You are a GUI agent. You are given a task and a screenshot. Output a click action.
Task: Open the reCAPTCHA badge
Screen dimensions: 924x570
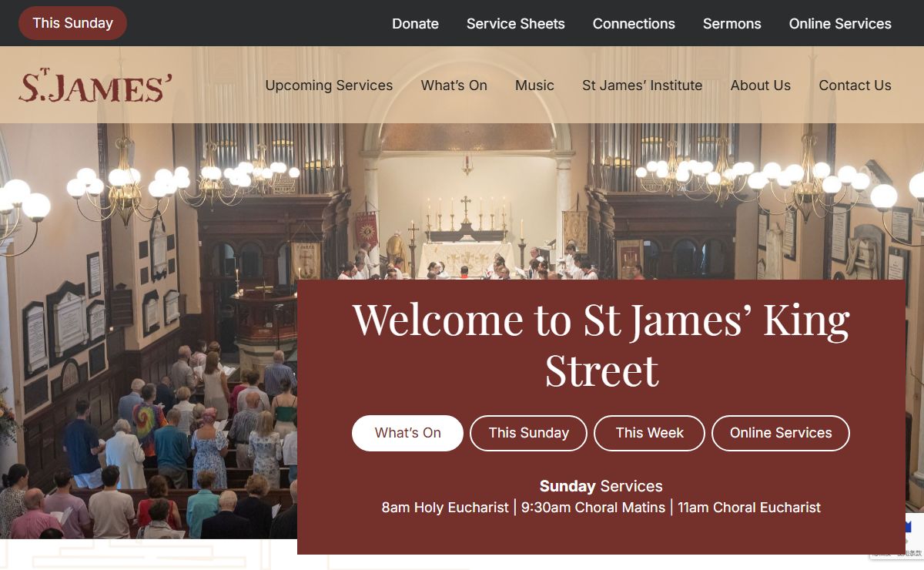point(897,537)
